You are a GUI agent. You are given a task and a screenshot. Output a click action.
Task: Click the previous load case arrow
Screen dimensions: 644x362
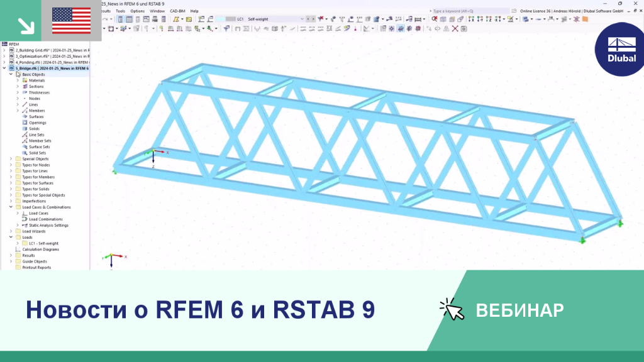(x=308, y=19)
